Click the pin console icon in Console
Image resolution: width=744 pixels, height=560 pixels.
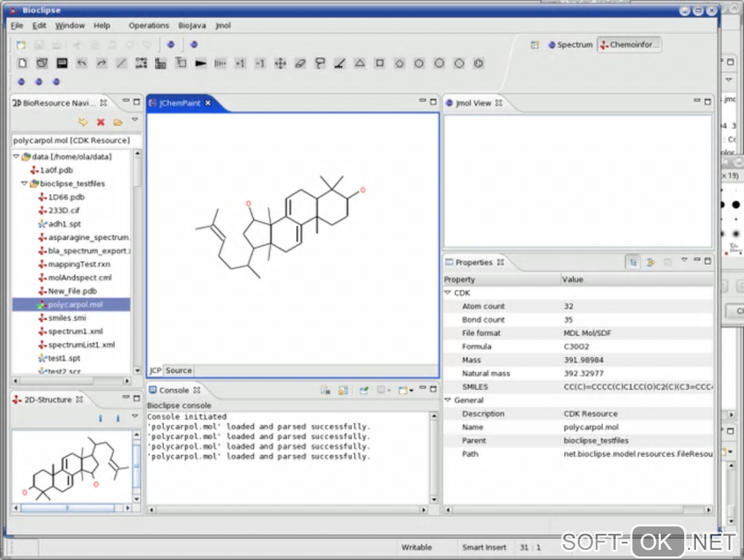point(364,390)
